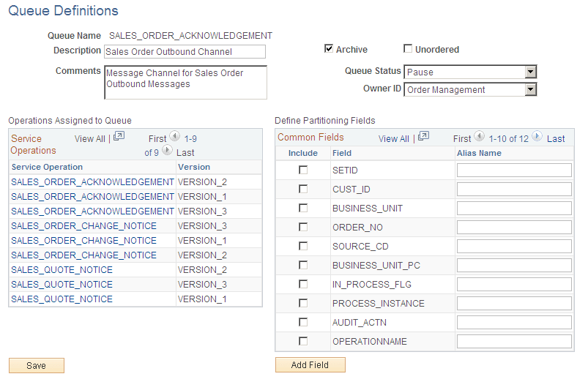Open SALES_QUOTE_NOTICE VERSION_2 link
Viewport: 588px width, 382px height.
point(62,270)
